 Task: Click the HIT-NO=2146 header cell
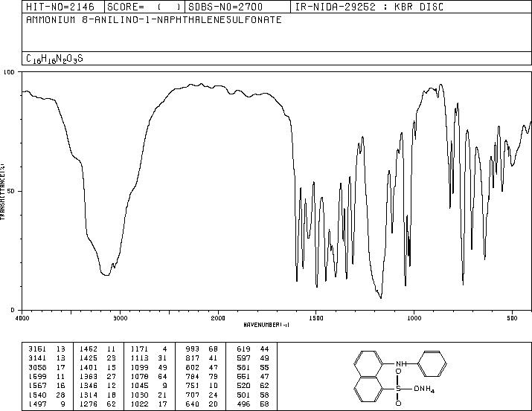(63, 7)
